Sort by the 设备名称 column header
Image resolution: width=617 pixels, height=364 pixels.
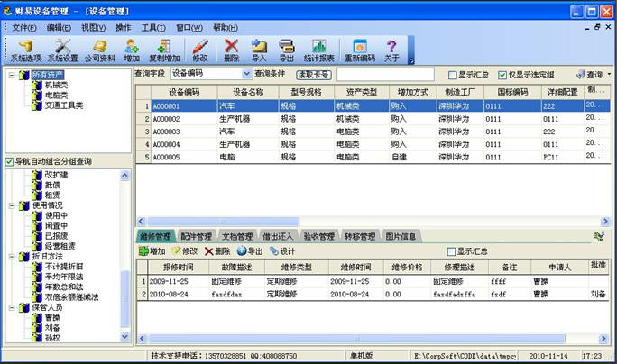(248, 92)
